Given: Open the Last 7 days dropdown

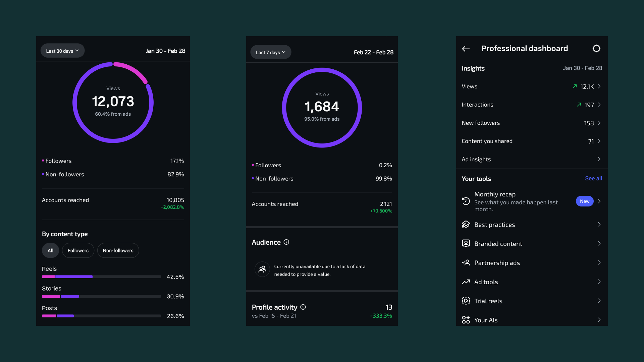Looking at the screenshot, I should (271, 52).
